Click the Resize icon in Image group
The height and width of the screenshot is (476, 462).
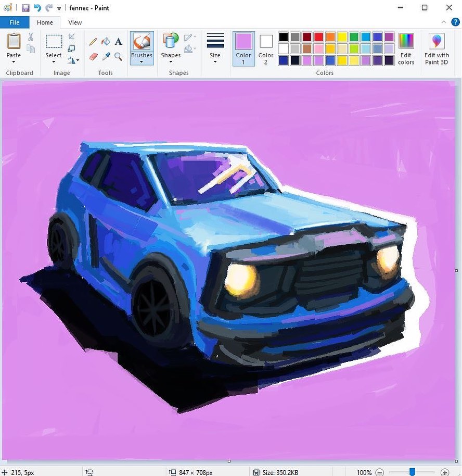coord(71,48)
